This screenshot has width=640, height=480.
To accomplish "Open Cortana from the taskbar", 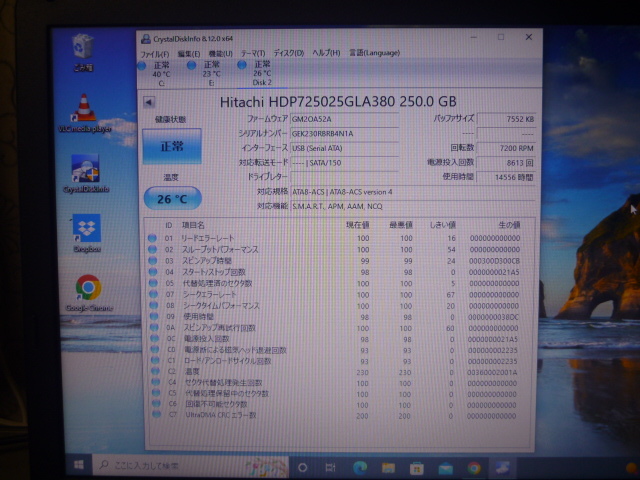I will 302,467.
